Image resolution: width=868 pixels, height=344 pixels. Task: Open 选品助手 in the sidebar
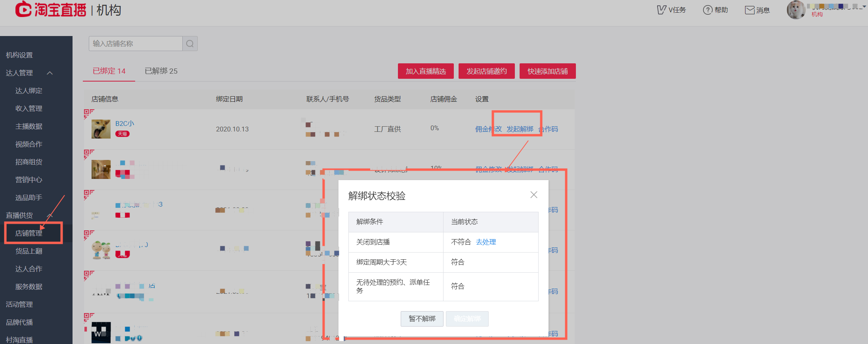29,198
